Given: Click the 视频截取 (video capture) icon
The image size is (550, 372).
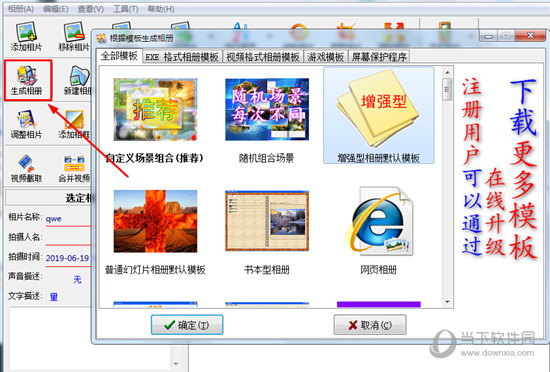Looking at the screenshot, I should tap(26, 168).
